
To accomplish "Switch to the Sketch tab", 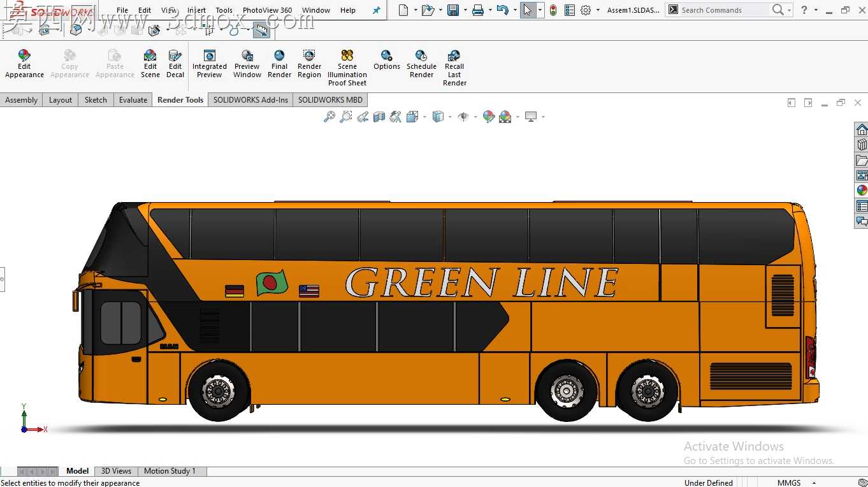I will 96,100.
